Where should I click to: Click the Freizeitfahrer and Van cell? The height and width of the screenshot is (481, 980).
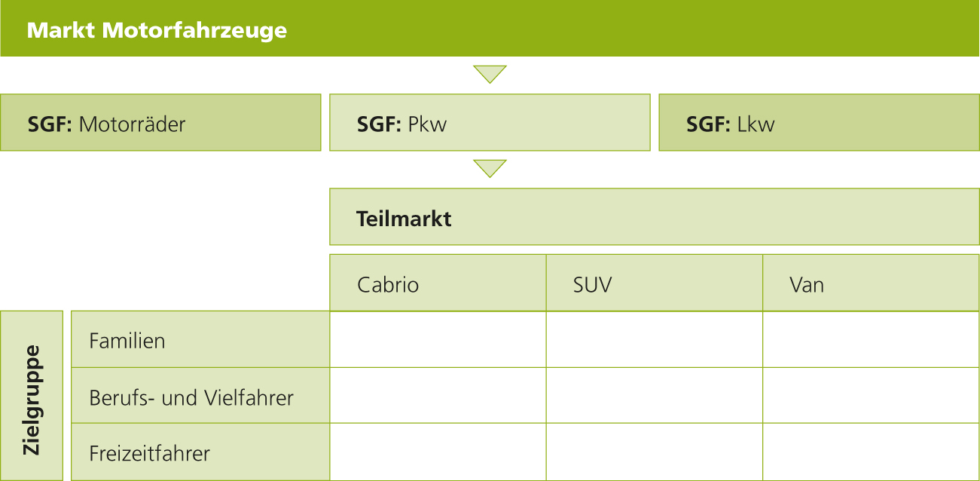(x=871, y=452)
